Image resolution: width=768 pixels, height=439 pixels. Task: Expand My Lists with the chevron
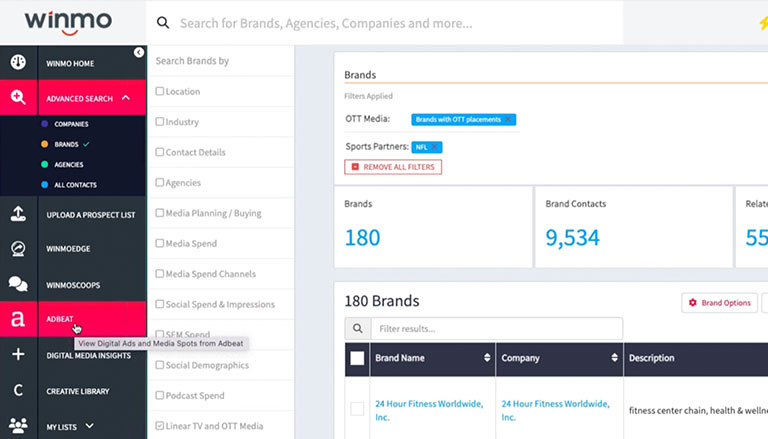(89, 426)
